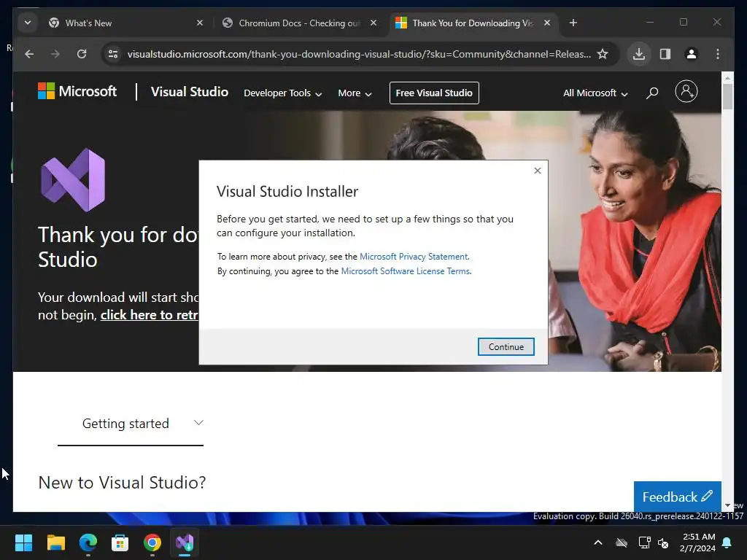The image size is (747, 560).
Task: Click Visual Studio Installer taskbar icon
Action: [x=185, y=542]
